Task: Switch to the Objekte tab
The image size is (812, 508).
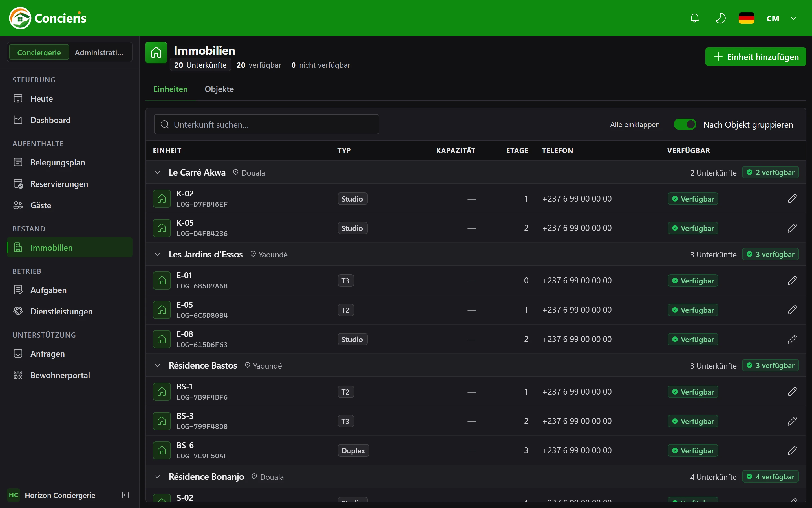Action: point(219,89)
